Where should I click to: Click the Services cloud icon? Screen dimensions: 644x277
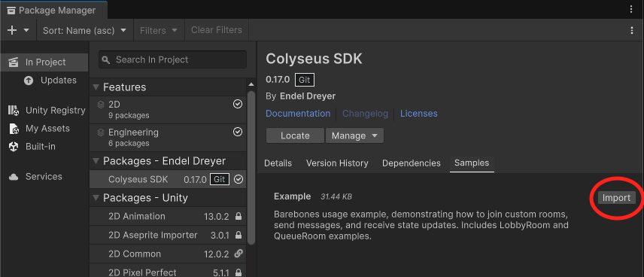[14, 177]
